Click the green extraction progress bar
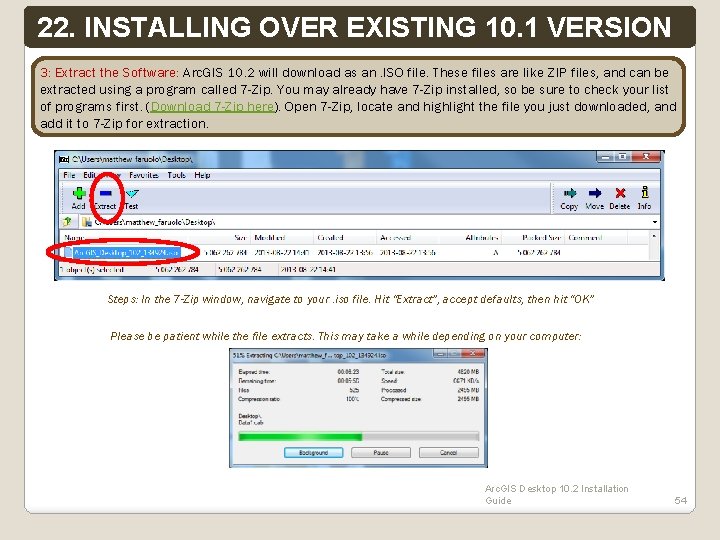Image resolution: width=720 pixels, height=540 pixels. pyautogui.click(x=359, y=436)
